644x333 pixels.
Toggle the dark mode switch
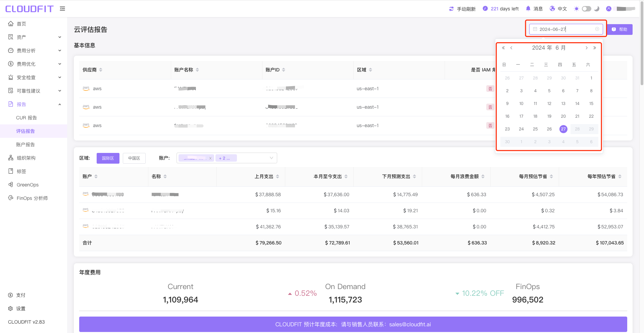587,9
